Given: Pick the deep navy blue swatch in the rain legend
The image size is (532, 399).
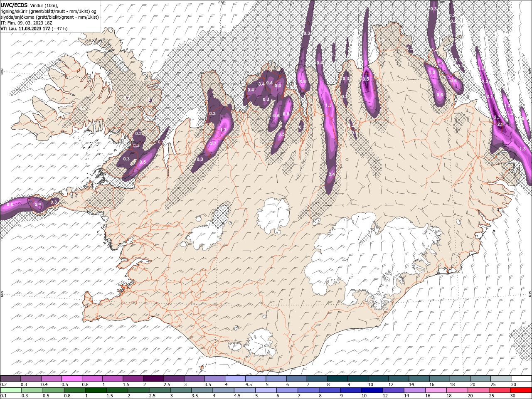Looking at the screenshot, I should click(x=372, y=390).
